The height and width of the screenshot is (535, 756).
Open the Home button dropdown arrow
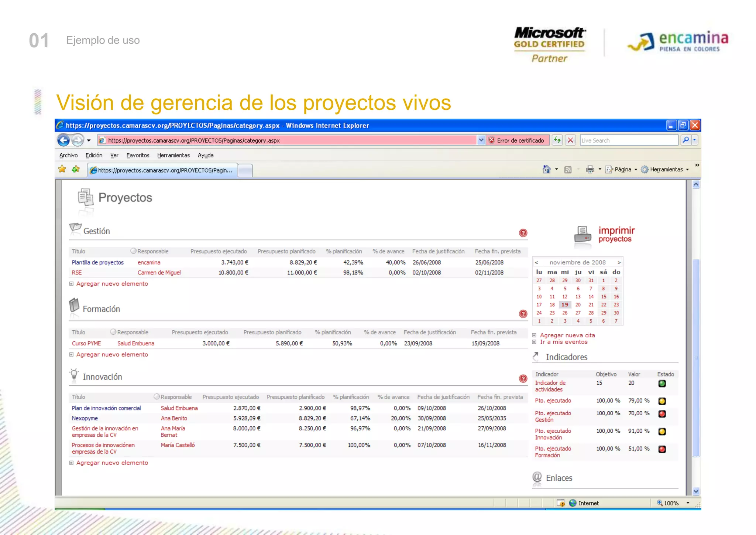click(x=556, y=170)
